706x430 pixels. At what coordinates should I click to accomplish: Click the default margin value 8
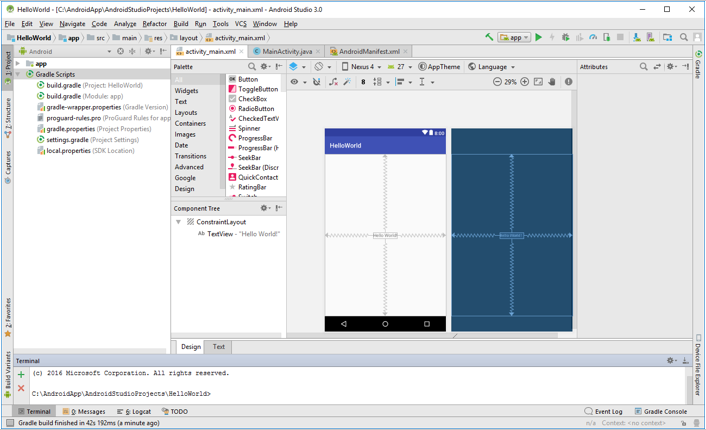click(x=363, y=82)
